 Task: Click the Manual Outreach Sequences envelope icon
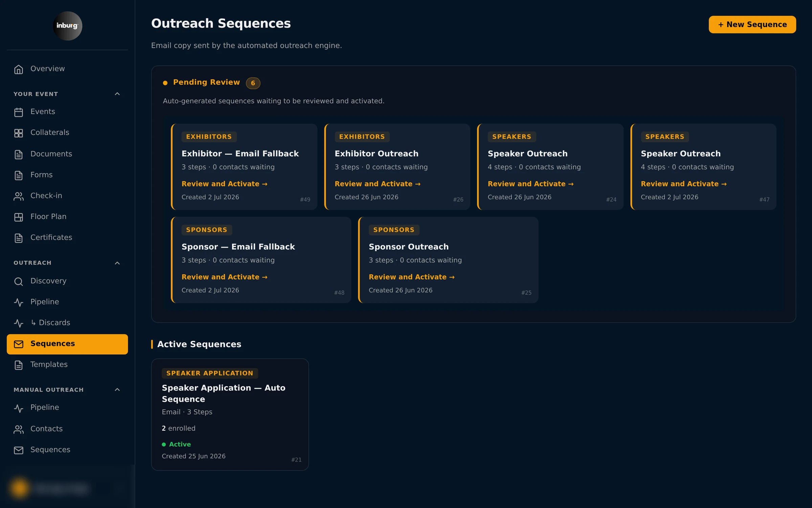(x=19, y=450)
